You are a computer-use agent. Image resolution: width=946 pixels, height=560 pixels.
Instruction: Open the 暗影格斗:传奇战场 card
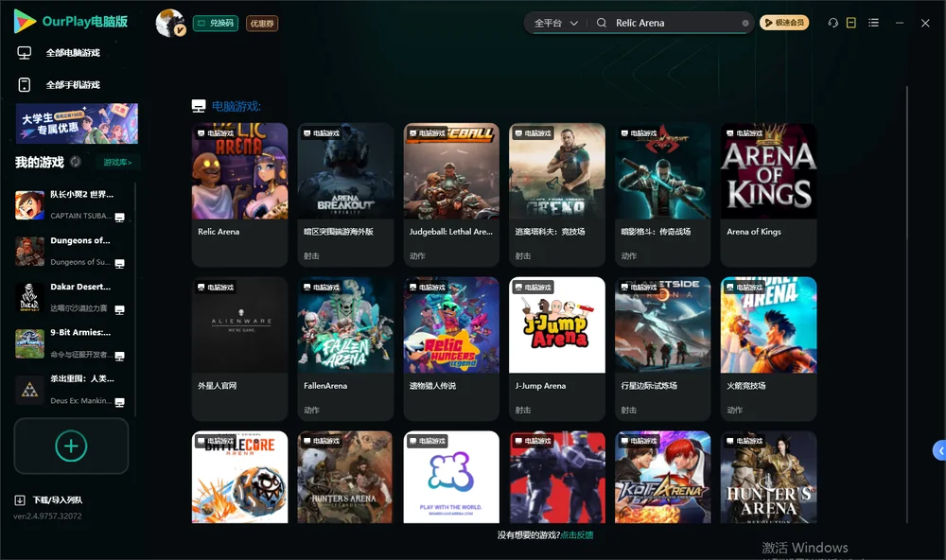point(663,195)
